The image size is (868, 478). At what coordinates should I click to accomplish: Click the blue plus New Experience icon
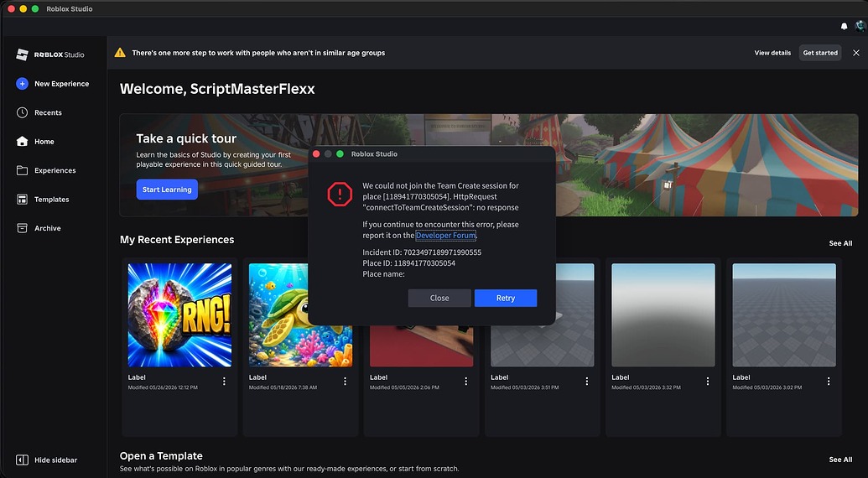pyautogui.click(x=22, y=84)
